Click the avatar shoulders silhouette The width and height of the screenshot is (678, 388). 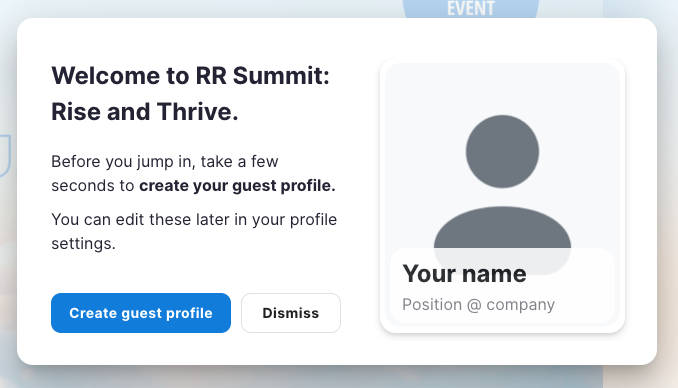click(502, 228)
